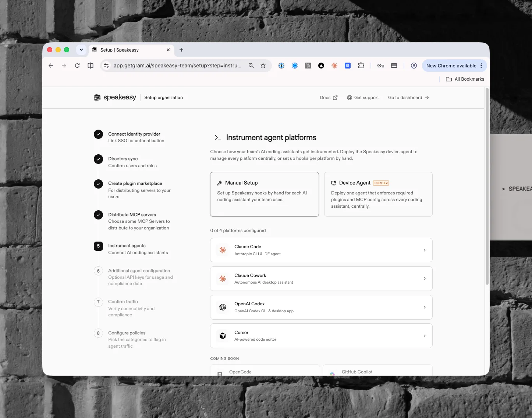
Task: Open the Chrome side panel icon
Action: 91,66
